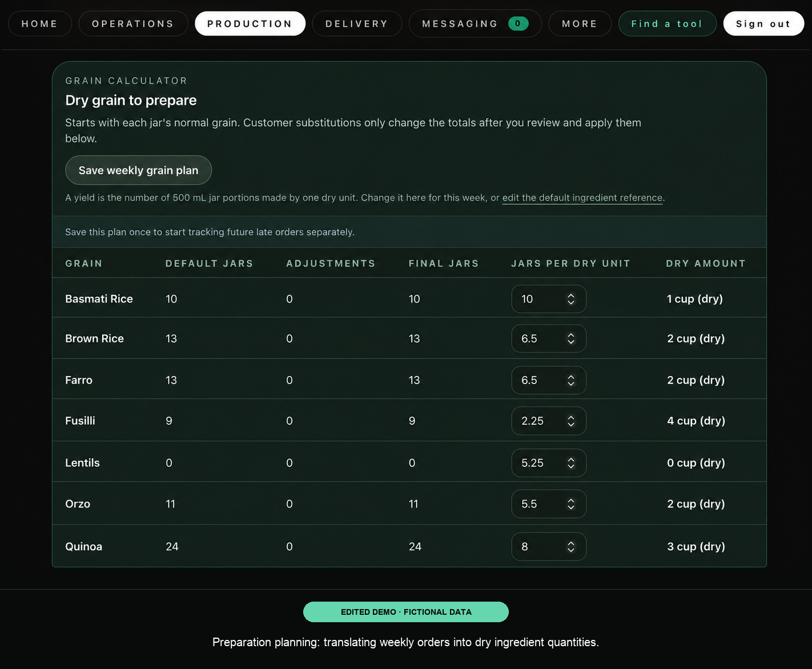
Task: Click the Fusilli dry amount "4 cup (dry)"
Action: (696, 421)
